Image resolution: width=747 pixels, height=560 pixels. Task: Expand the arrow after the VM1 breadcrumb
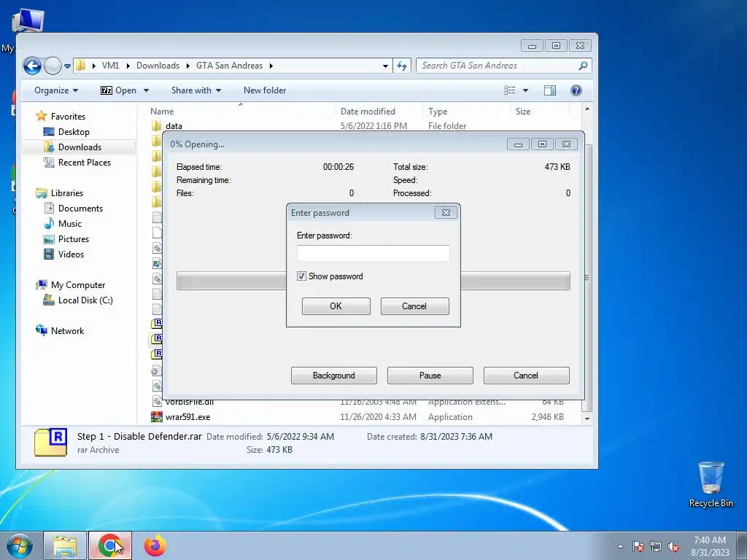128,66
